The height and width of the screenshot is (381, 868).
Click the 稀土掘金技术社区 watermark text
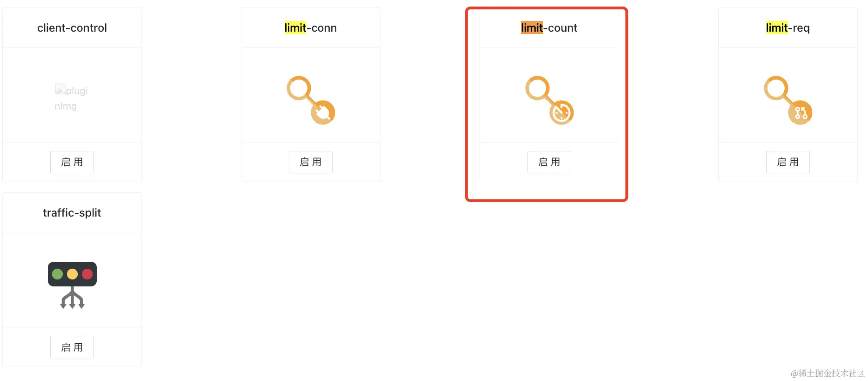[x=832, y=373]
